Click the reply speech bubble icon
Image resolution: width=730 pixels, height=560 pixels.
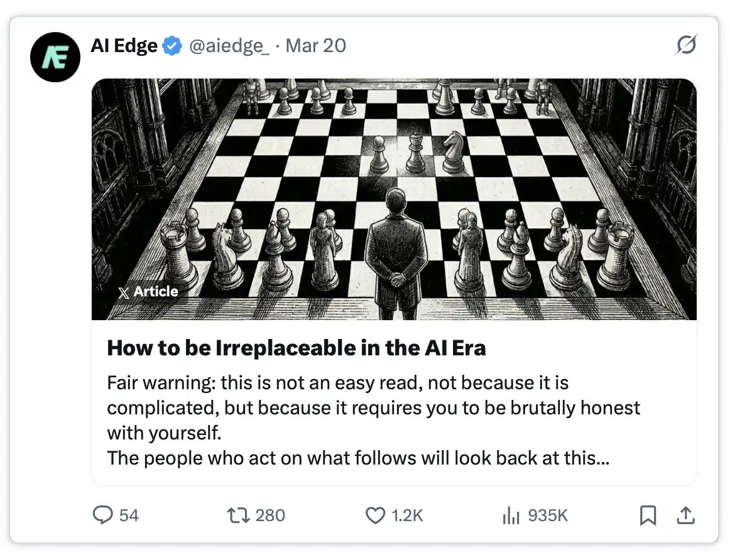102,515
